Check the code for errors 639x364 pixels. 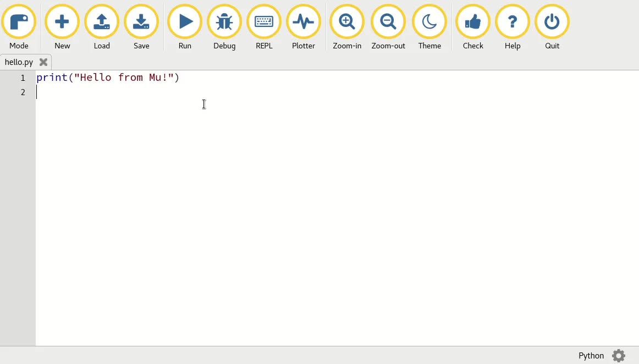tap(473, 27)
